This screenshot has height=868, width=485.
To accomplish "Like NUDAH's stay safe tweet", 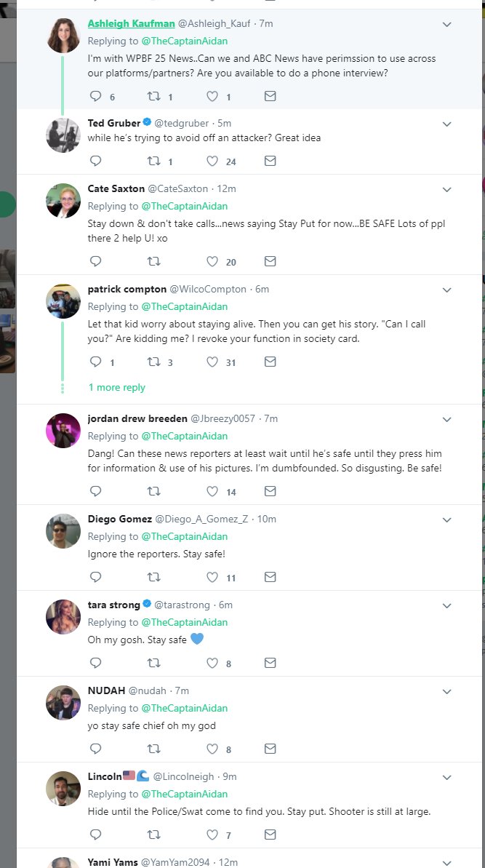I will point(212,749).
